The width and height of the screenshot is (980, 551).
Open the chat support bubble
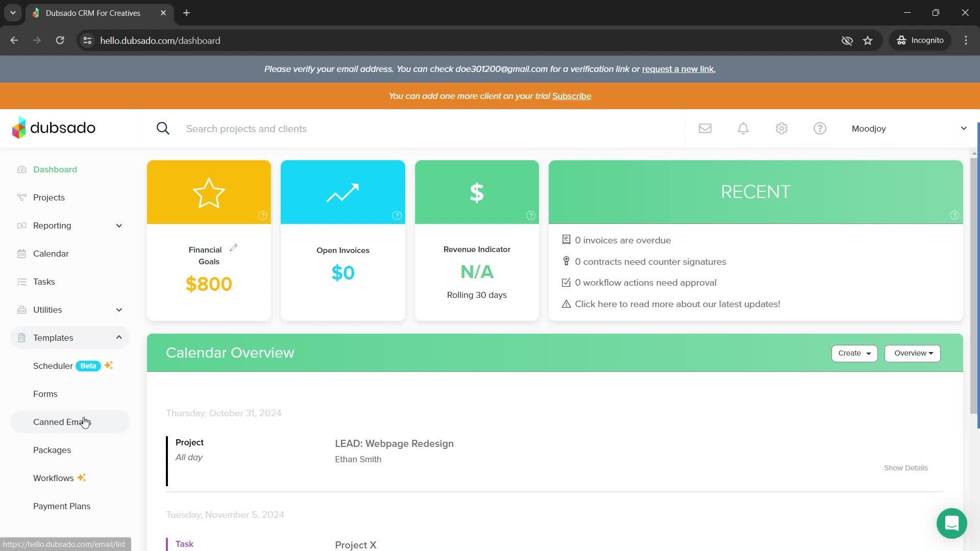[951, 523]
